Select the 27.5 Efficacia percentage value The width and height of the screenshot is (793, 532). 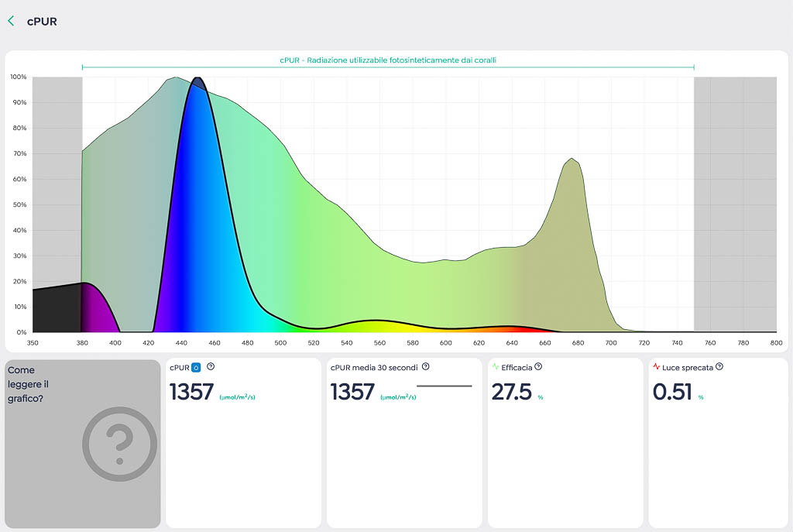[x=511, y=393]
